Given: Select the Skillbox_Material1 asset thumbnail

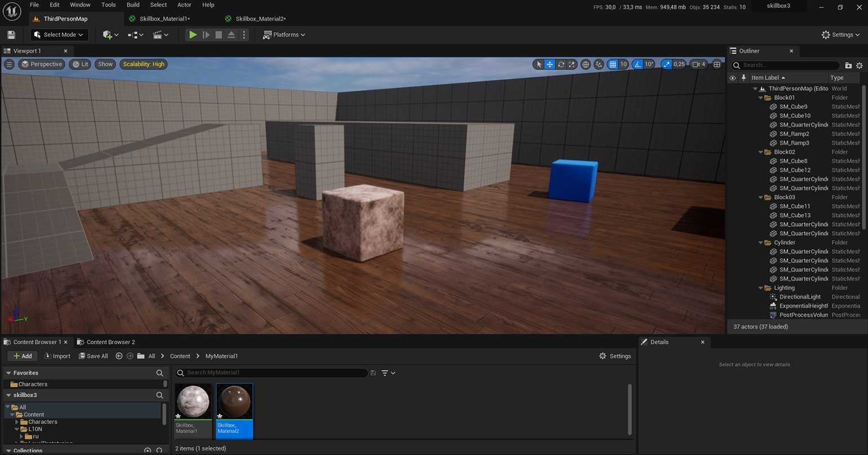Looking at the screenshot, I should 193,402.
